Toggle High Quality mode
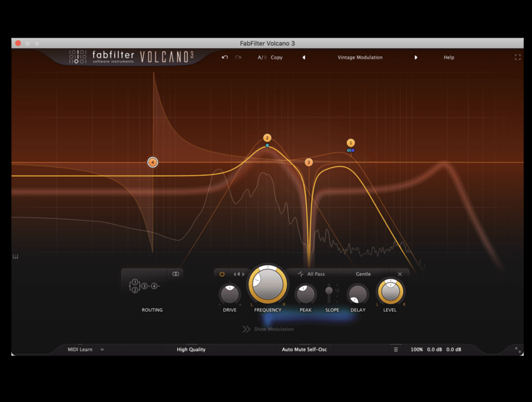 pyautogui.click(x=191, y=350)
